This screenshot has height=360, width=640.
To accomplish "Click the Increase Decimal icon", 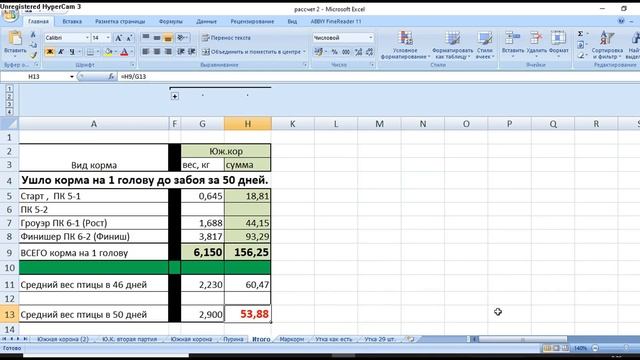I will point(358,52).
